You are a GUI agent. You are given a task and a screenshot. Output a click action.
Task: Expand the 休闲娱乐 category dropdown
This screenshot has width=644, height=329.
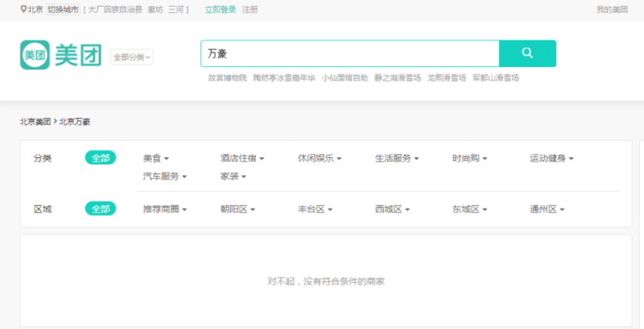[319, 158]
